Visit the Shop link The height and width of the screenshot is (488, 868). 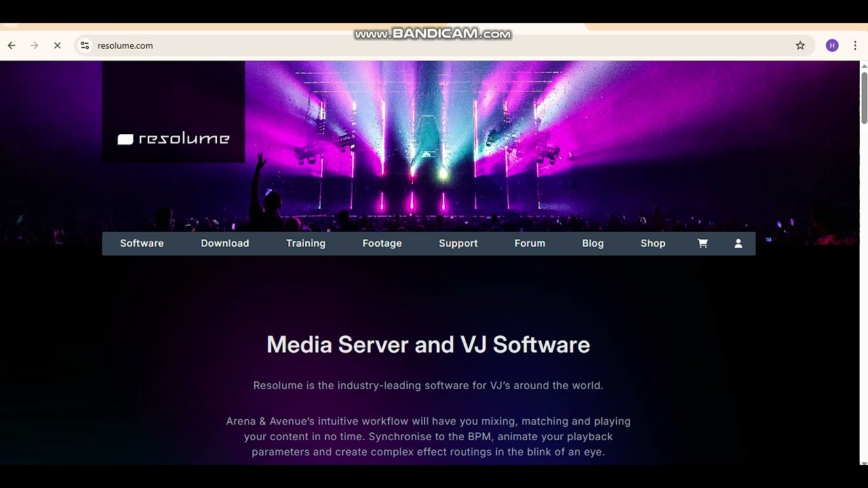(653, 243)
